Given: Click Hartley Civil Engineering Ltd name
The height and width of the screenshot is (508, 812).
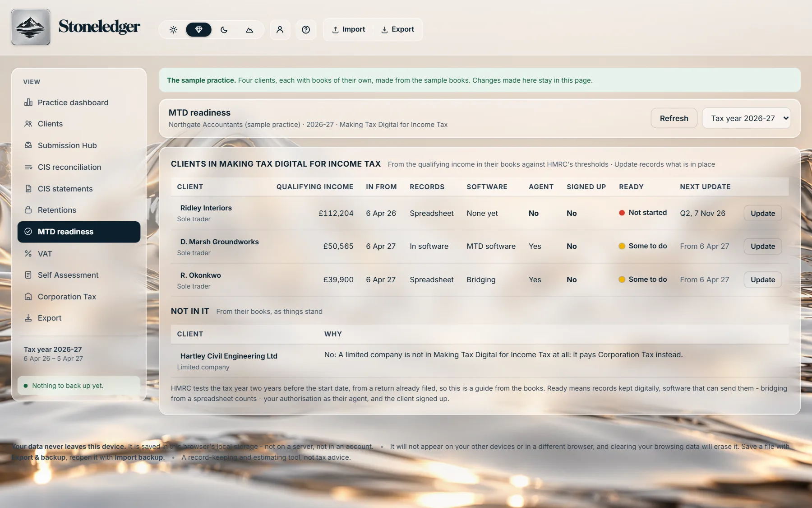Looking at the screenshot, I should pyautogui.click(x=229, y=356).
